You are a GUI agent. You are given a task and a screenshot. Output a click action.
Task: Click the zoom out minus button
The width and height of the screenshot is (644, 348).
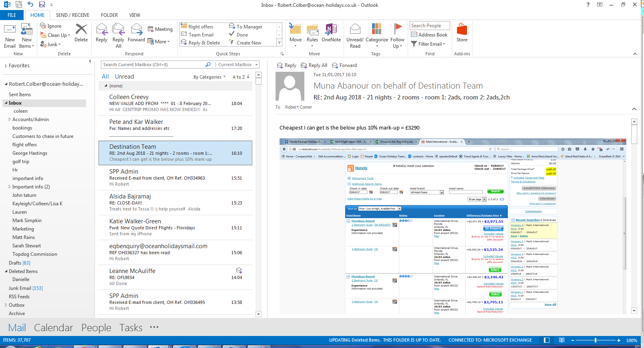tap(573, 340)
